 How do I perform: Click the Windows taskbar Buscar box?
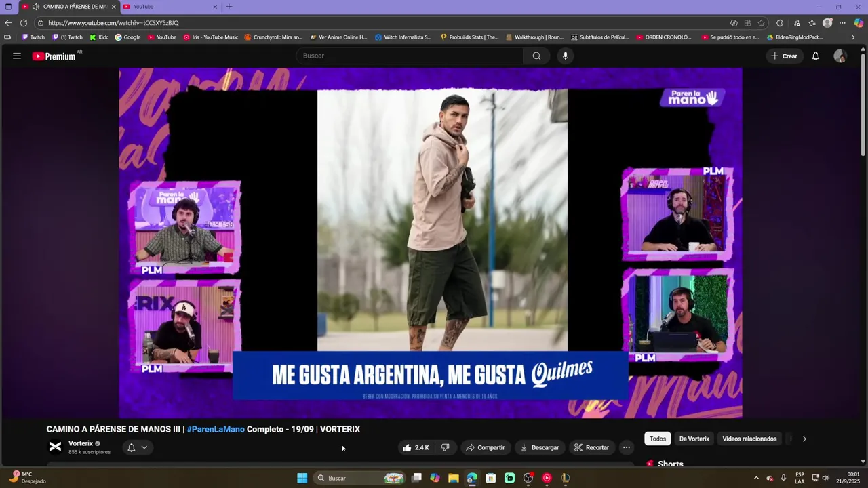[x=361, y=478]
